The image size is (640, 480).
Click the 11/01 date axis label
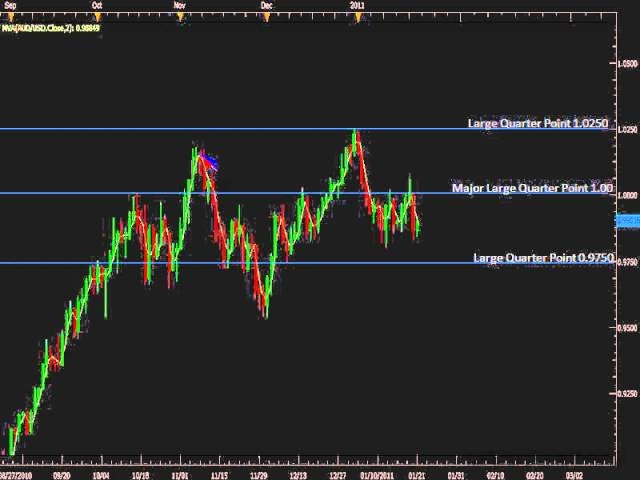click(180, 476)
